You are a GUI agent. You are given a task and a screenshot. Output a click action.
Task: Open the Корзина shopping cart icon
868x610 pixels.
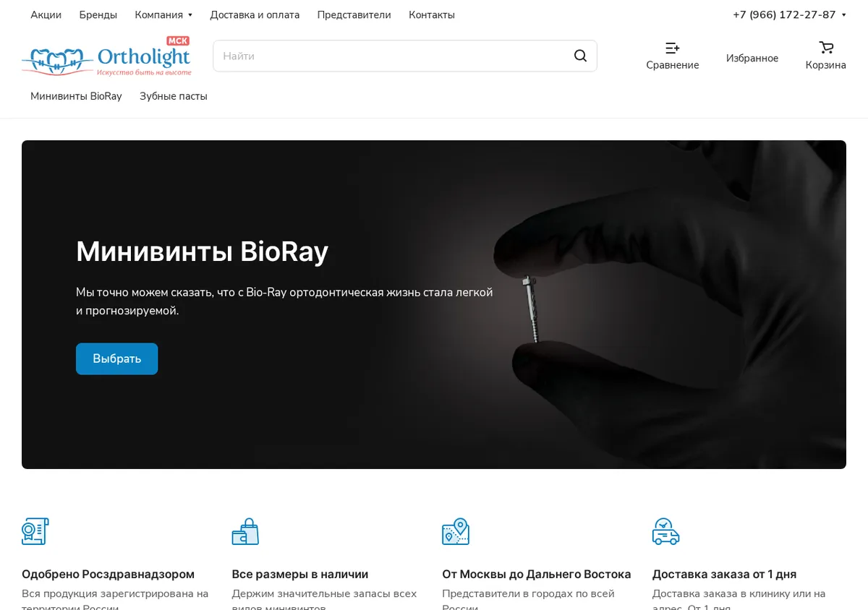point(826,48)
